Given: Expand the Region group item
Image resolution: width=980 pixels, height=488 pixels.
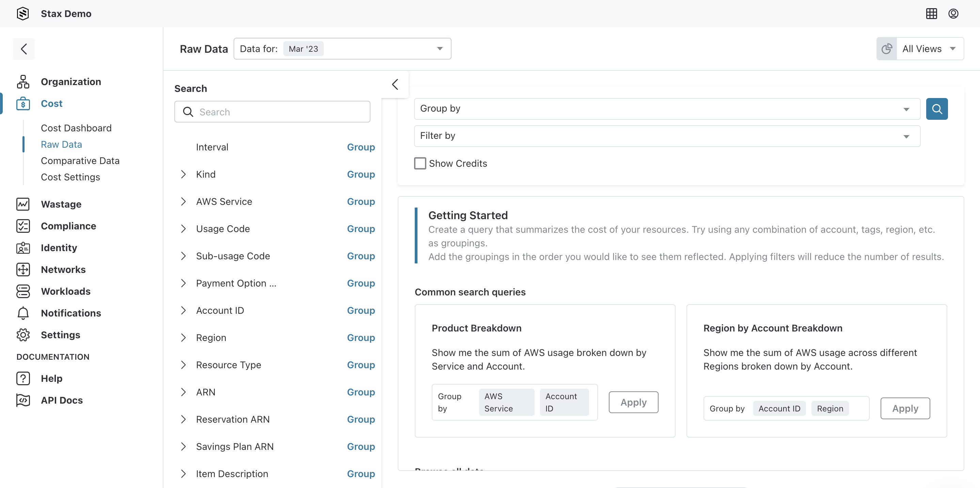Looking at the screenshot, I should tap(184, 337).
